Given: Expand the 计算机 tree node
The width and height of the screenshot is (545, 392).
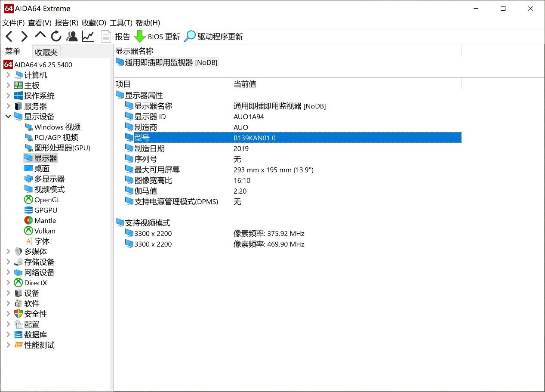Looking at the screenshot, I should (8, 75).
